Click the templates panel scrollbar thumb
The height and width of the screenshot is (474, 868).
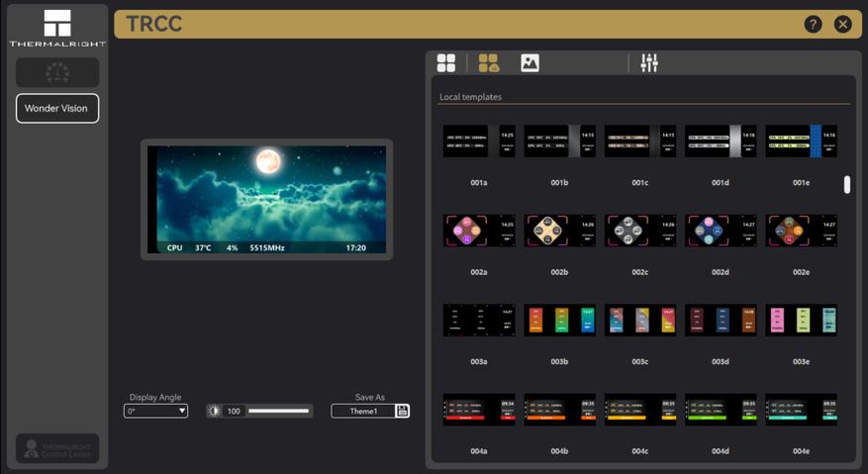[x=847, y=185]
